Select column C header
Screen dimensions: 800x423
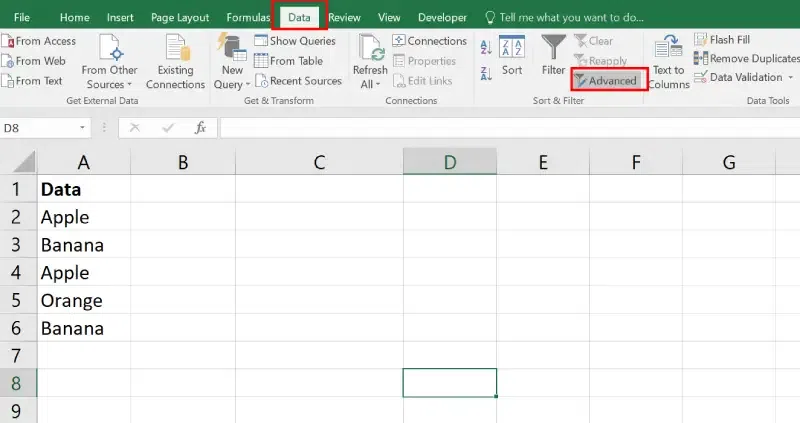pyautogui.click(x=319, y=162)
